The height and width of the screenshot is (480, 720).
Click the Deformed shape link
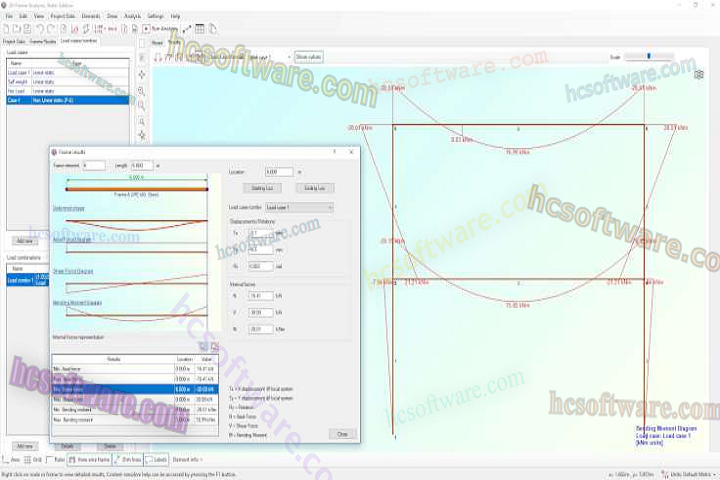click(68, 209)
